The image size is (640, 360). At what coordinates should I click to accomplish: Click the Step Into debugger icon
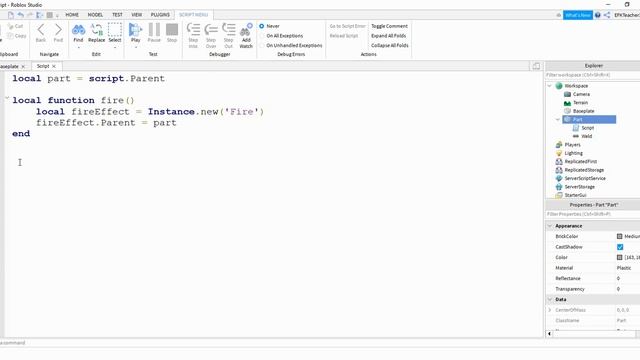[193, 30]
